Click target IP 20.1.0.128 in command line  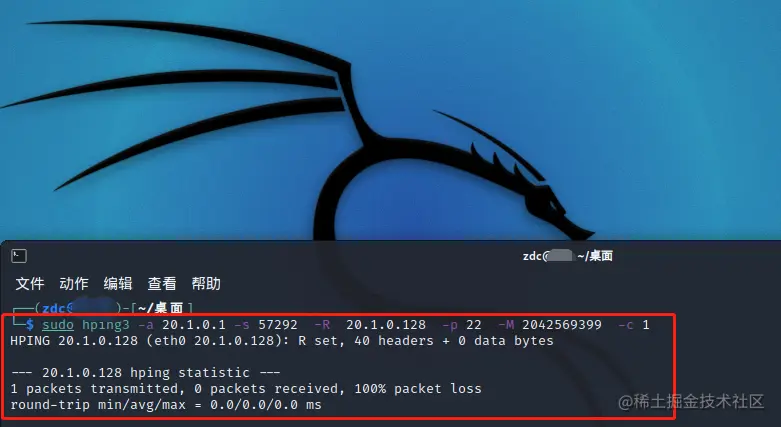point(386,325)
